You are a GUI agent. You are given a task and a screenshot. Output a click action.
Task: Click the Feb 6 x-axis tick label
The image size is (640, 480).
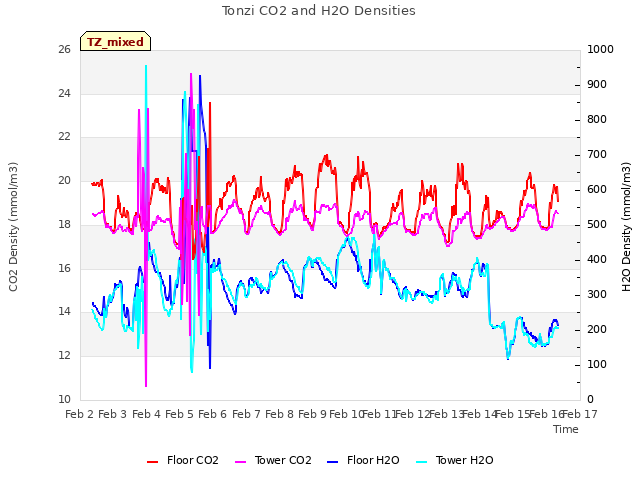[x=212, y=414]
